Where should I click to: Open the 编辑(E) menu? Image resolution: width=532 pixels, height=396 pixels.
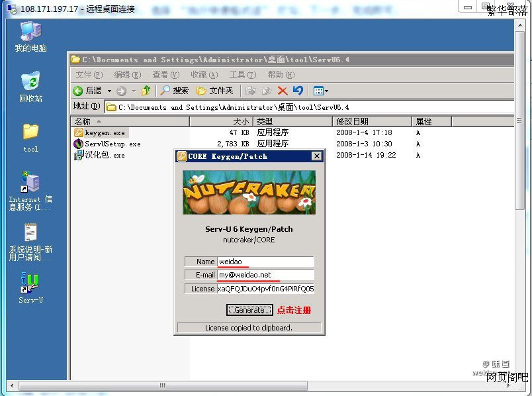point(128,75)
